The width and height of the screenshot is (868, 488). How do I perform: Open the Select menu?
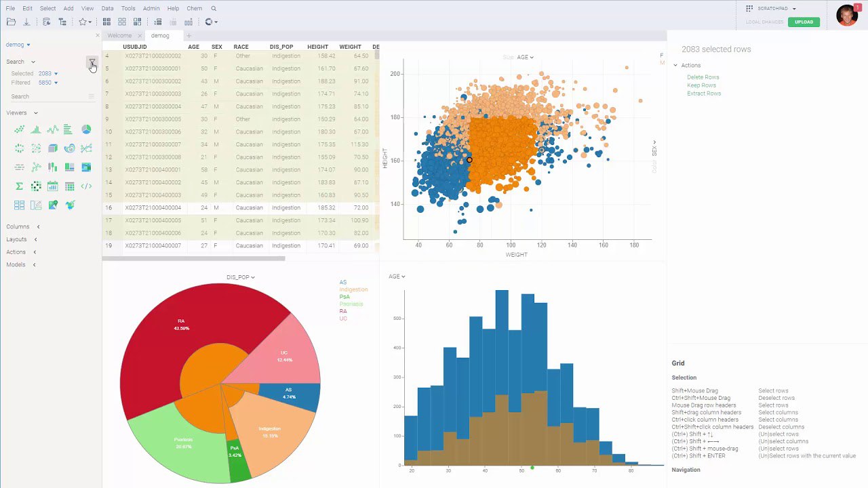[x=47, y=9]
